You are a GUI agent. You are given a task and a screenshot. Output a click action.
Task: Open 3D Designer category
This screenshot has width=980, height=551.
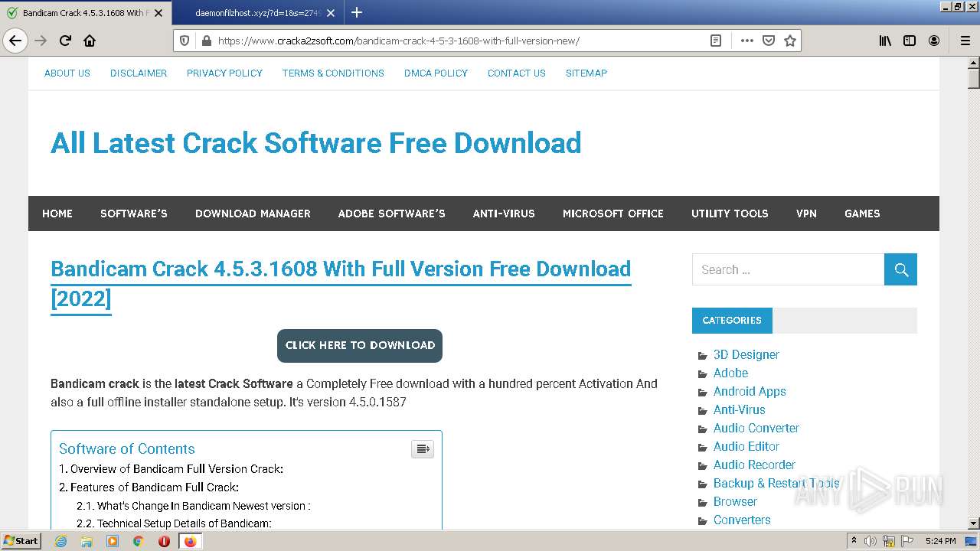tap(746, 354)
